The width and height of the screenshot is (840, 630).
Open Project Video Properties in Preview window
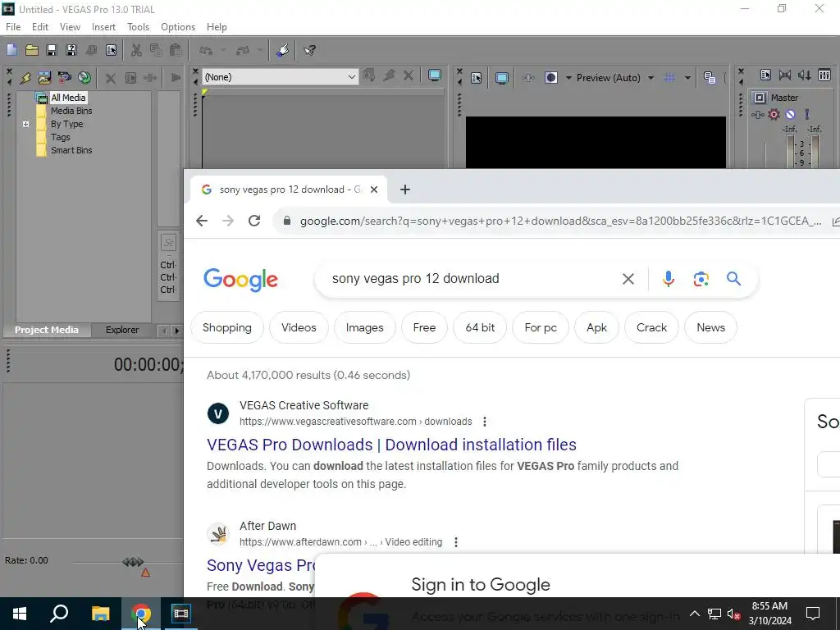476,78
